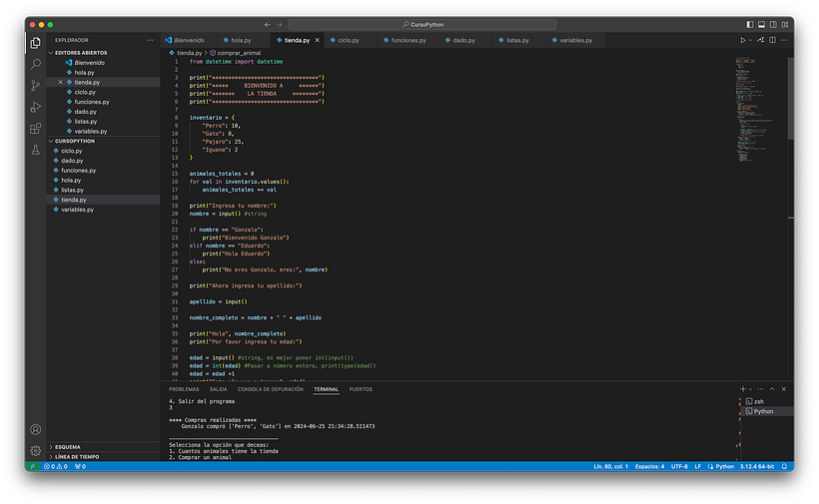Viewport: 819px width, 504px height.
Task: Switch to the funciones.py editor tab
Action: [x=406, y=40]
